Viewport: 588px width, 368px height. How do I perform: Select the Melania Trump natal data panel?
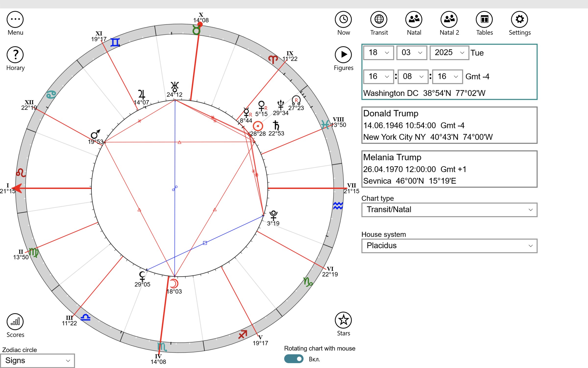coord(449,169)
